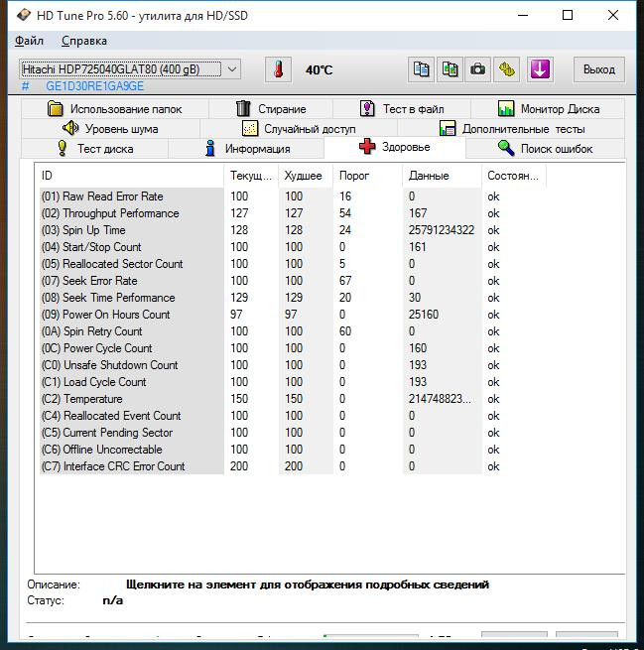The image size is (644, 650).
Task: Click the serial GE1D30RE1GA9GE text
Action: coord(95,86)
